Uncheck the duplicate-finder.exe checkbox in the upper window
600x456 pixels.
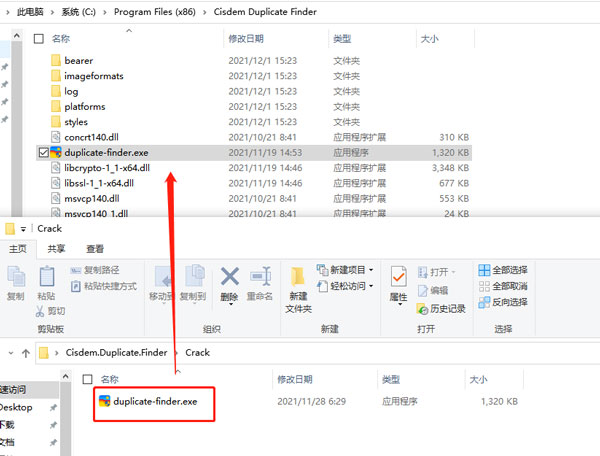(43, 153)
